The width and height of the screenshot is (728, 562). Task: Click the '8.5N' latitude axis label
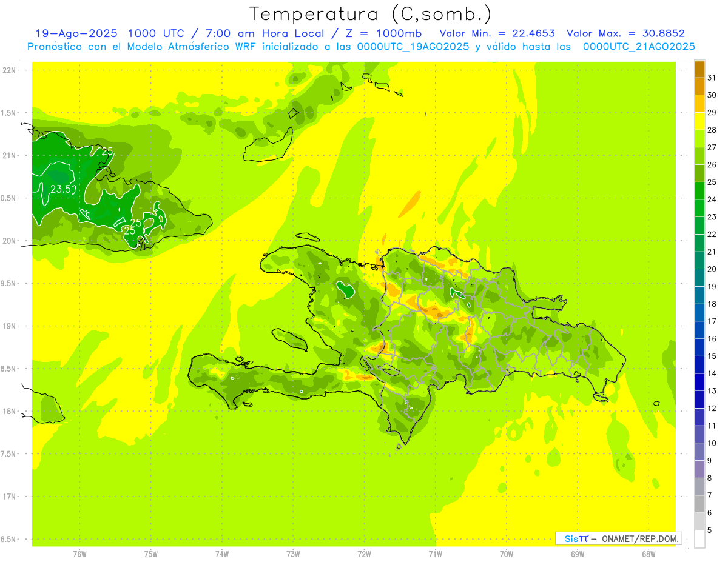point(9,369)
